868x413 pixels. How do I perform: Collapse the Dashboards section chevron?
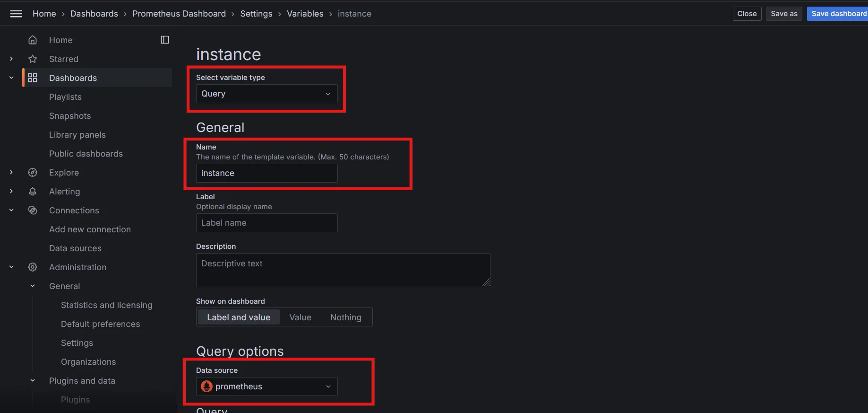11,78
